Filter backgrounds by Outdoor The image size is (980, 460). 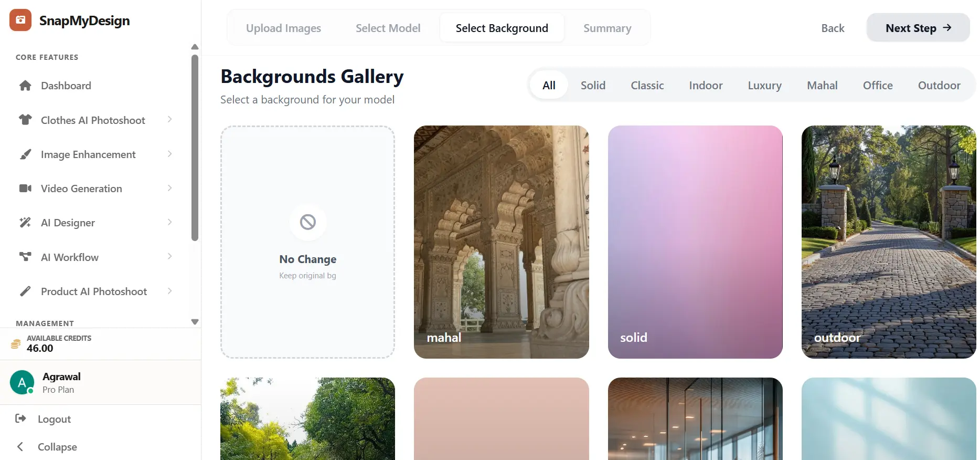[939, 85]
